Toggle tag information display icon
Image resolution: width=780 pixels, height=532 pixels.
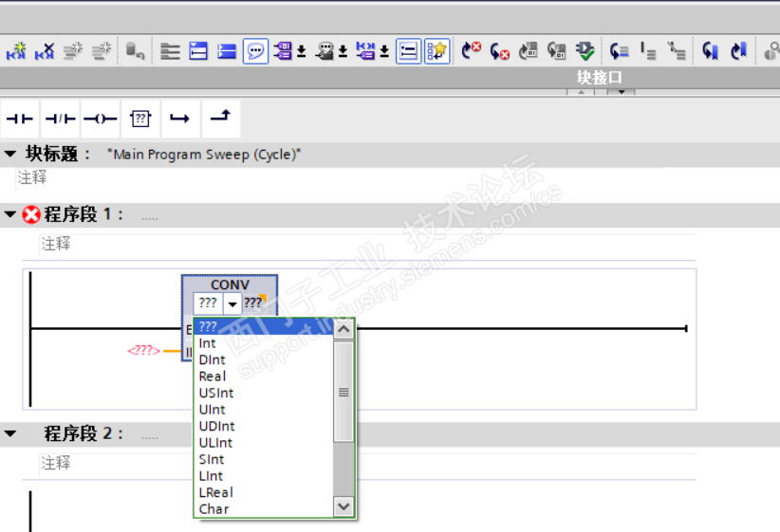[325, 51]
